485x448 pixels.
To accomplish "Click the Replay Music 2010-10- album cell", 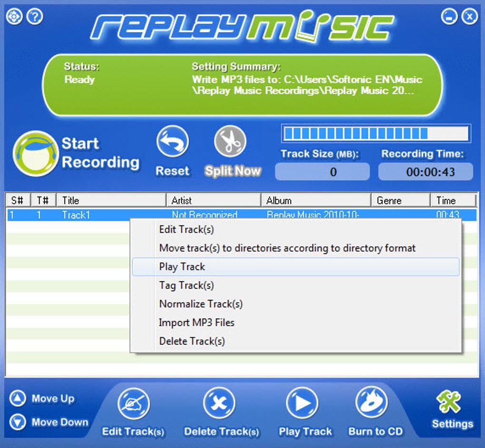I will pos(313,214).
